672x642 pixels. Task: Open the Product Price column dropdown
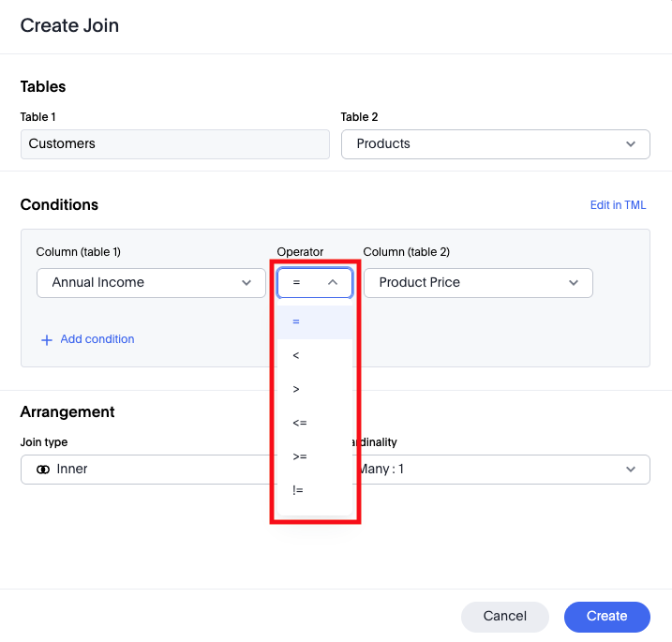(477, 283)
